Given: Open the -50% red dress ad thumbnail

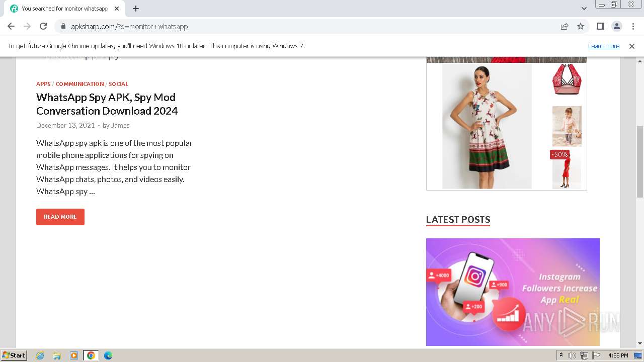Looking at the screenshot, I should click(566, 169).
